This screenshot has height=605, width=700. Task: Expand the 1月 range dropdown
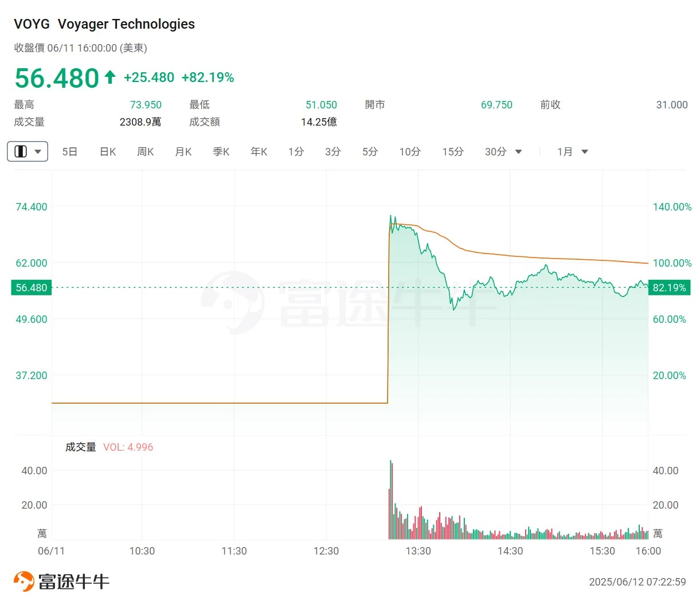(x=585, y=152)
